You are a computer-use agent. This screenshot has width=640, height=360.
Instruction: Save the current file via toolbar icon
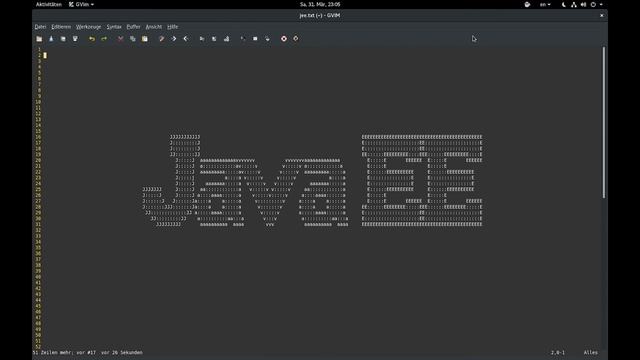click(51, 39)
